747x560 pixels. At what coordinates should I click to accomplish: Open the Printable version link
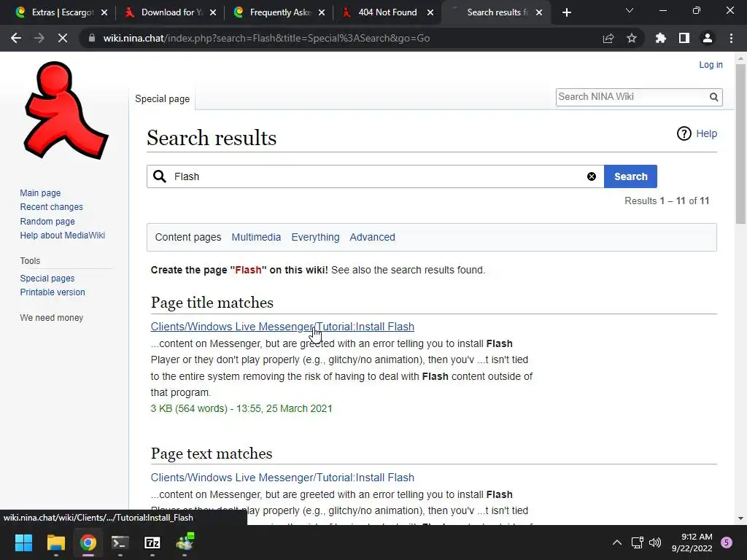pos(53,292)
